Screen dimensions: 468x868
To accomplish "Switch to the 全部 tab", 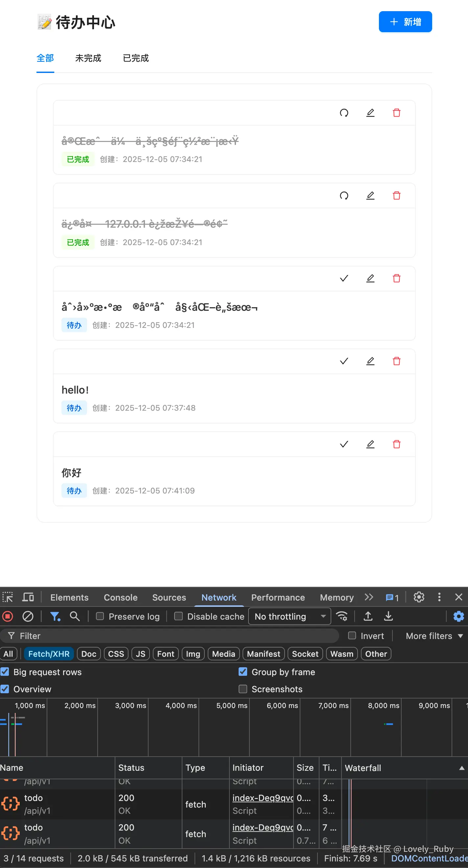I will [45, 58].
